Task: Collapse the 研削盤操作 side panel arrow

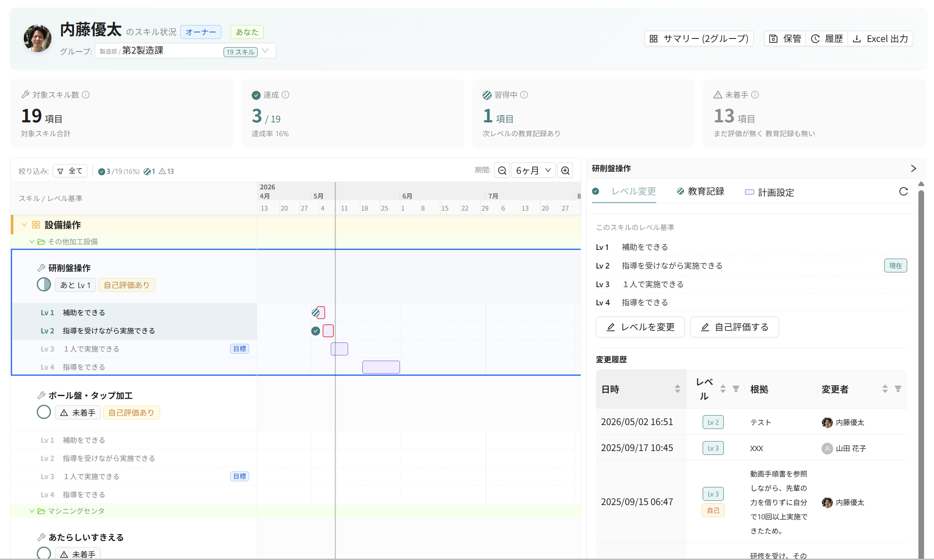Action: 913,168
